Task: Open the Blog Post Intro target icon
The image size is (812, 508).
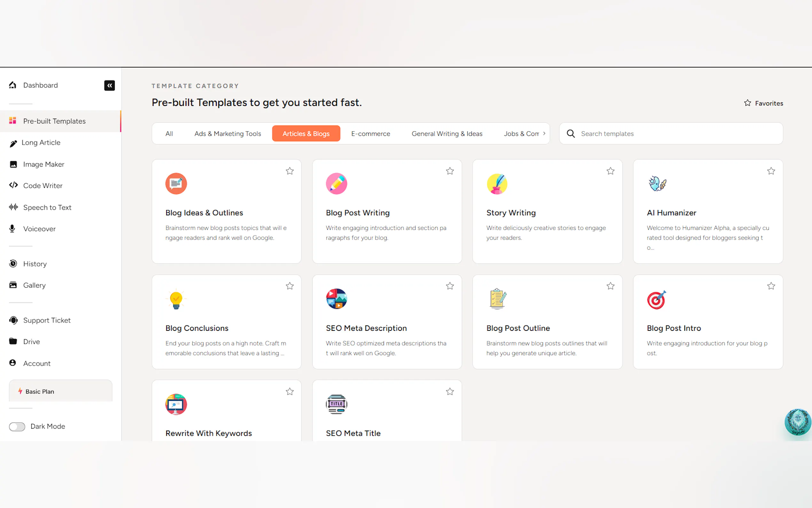Action: coord(656,299)
